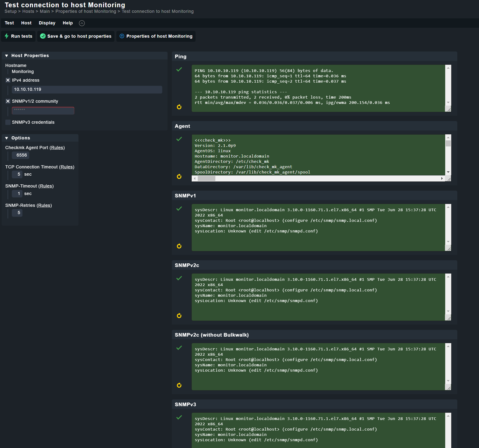Click the SNMPv2c reload icon
Viewport: 479px width, 448px height.
[x=179, y=316]
